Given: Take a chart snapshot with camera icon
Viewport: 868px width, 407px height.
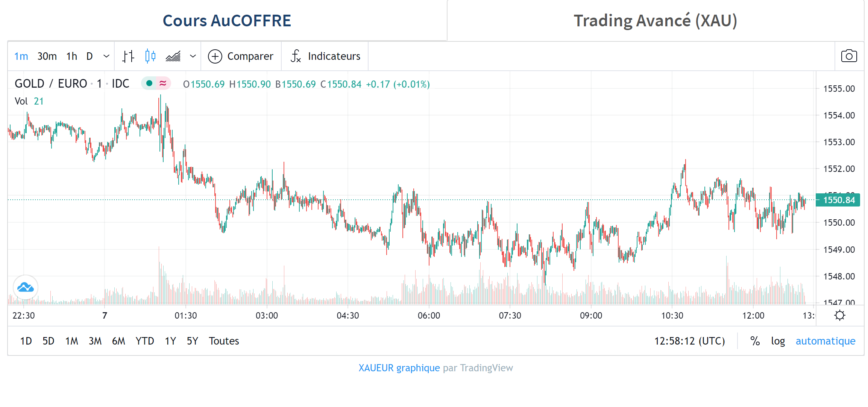Looking at the screenshot, I should coord(849,56).
